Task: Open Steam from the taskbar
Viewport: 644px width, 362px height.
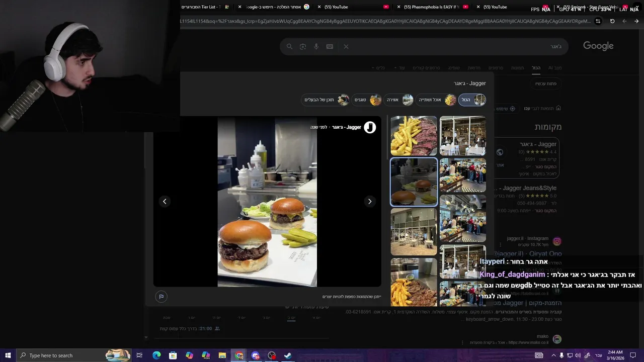Action: 288,355
